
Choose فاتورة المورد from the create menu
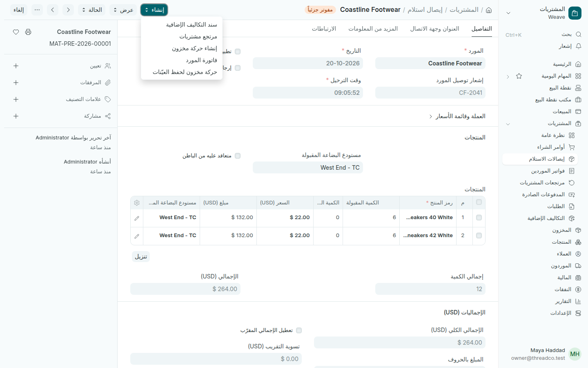[182, 60]
